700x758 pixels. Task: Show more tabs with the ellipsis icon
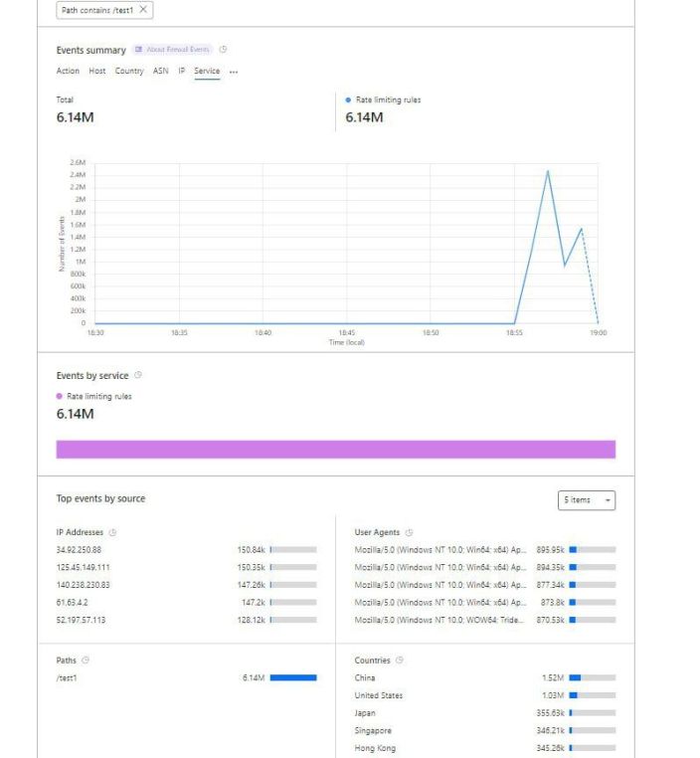pyautogui.click(x=234, y=72)
